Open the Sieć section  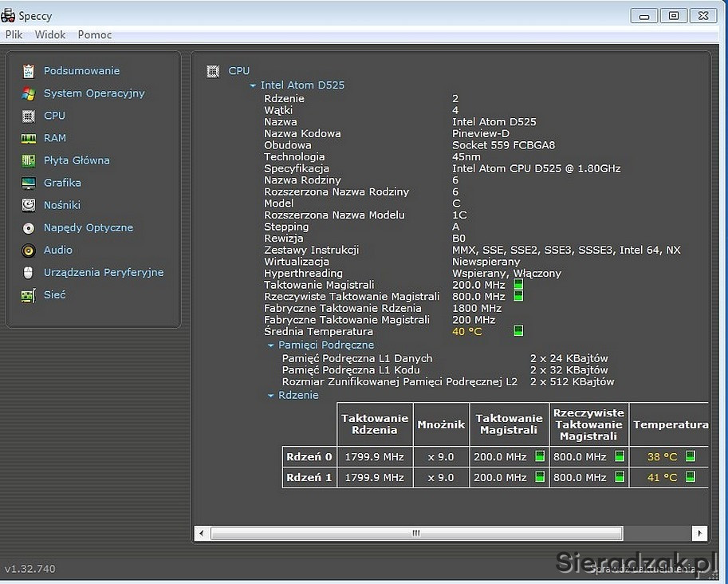[x=55, y=294]
